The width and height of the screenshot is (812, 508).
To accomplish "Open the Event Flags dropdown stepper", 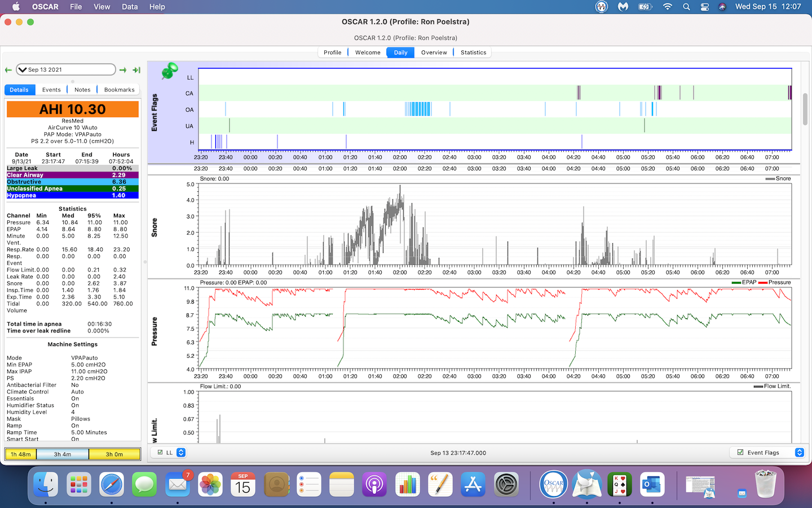I will [799, 453].
